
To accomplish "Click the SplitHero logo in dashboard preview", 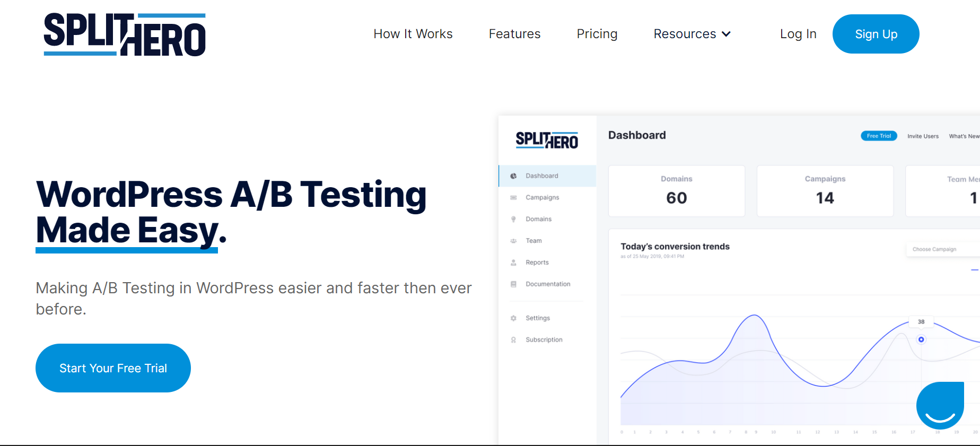I will coord(547,141).
